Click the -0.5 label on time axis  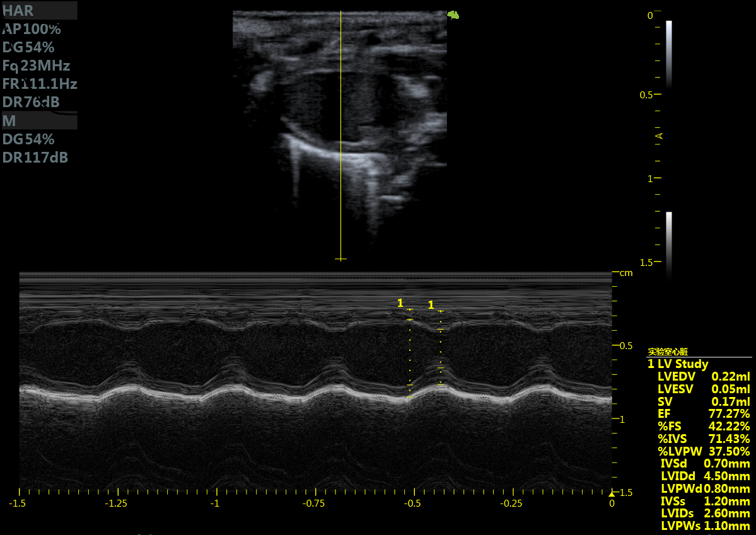tap(412, 503)
